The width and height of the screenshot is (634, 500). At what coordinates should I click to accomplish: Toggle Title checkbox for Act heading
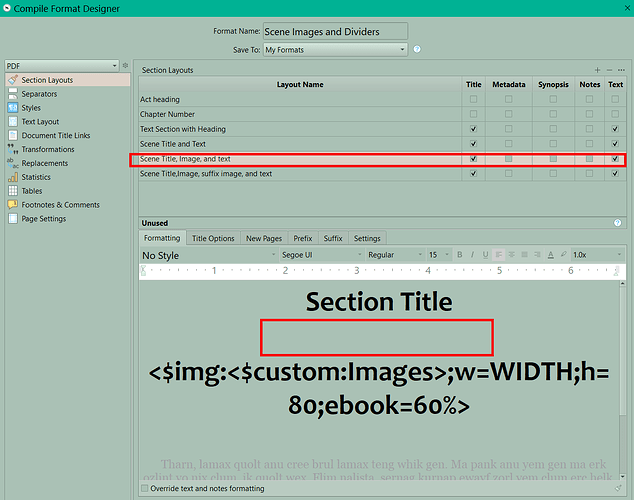473,100
